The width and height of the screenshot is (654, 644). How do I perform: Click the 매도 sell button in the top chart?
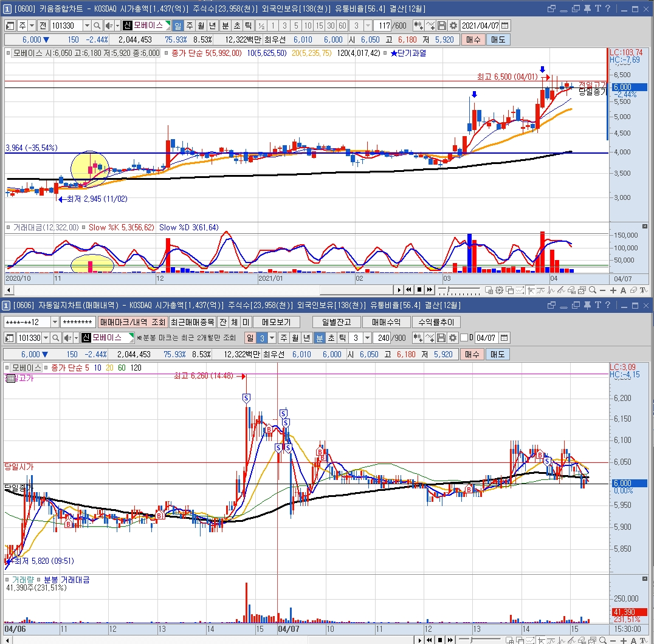pos(498,39)
